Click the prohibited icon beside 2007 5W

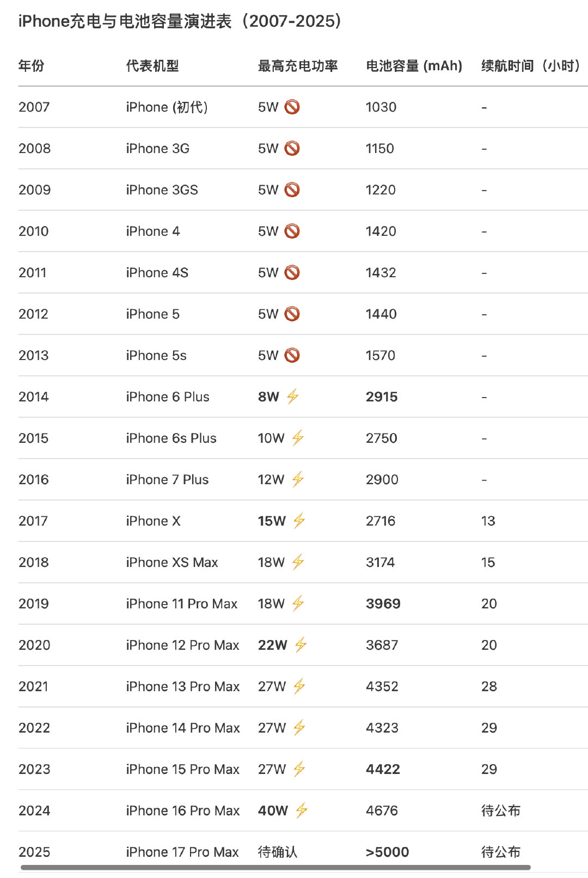292,107
